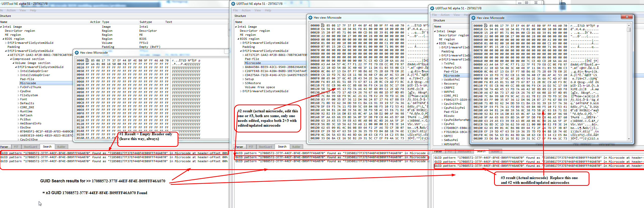This screenshot has height=208, width=644.
Task: Expand CORE_DXE node in left window
Action: point(19,107)
